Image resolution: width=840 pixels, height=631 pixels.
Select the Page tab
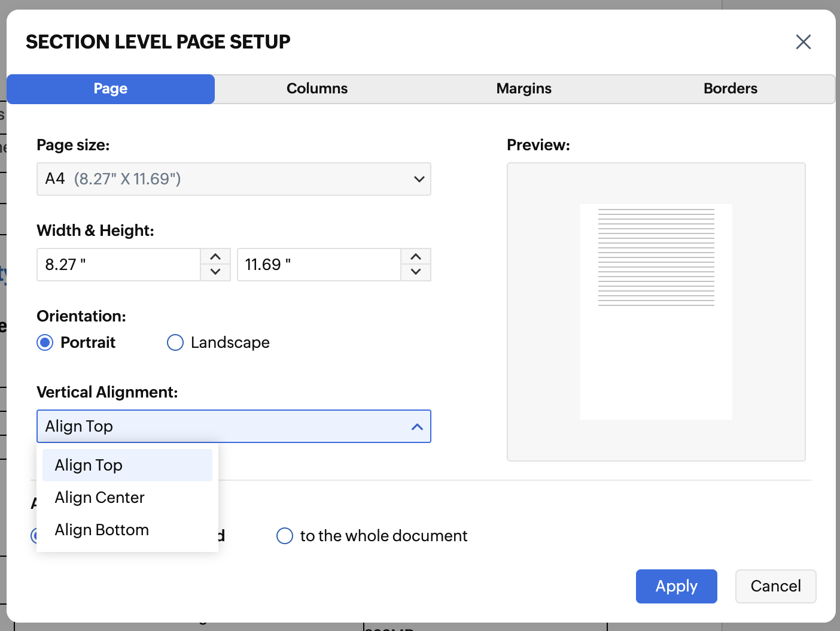click(x=111, y=89)
